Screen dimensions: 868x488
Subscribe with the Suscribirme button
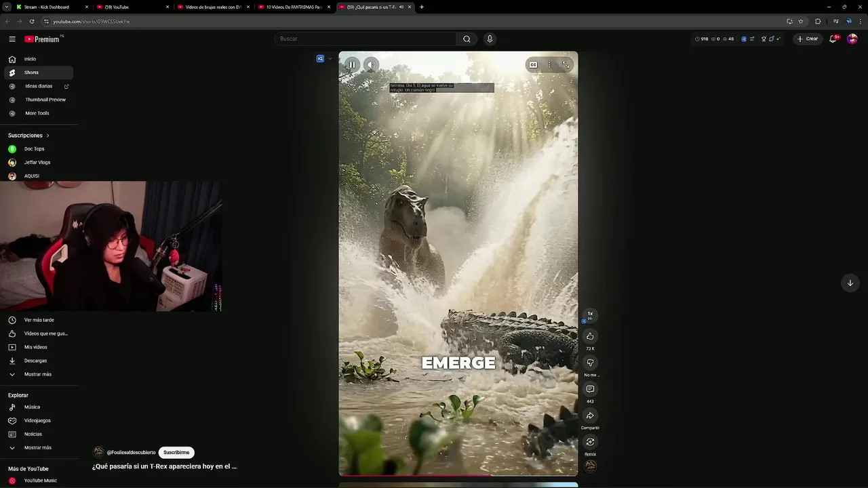click(x=176, y=452)
